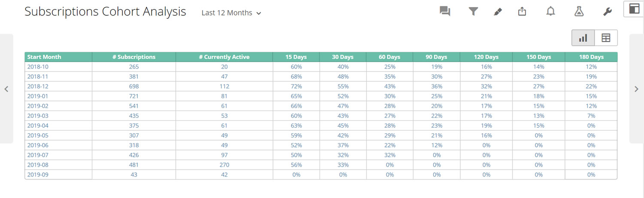Open the alerts bell icon
Screen dimensions: 644x198
pyautogui.click(x=550, y=12)
